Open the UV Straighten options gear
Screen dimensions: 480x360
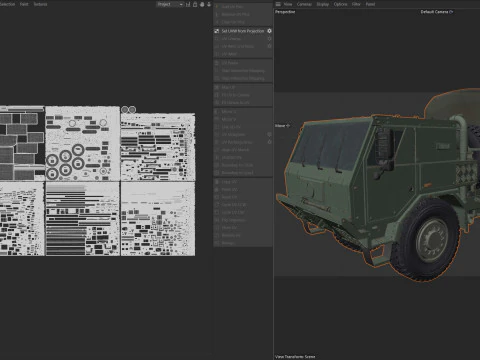pyautogui.click(x=269, y=134)
